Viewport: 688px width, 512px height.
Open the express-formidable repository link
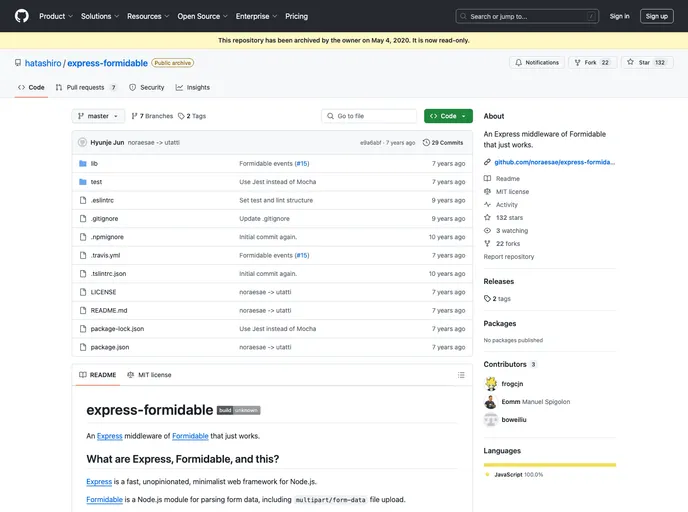(108, 63)
